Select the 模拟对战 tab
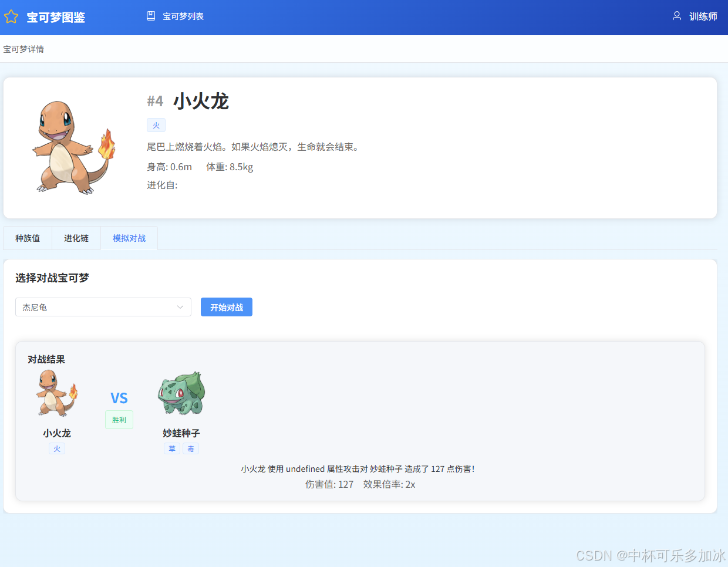 (129, 238)
